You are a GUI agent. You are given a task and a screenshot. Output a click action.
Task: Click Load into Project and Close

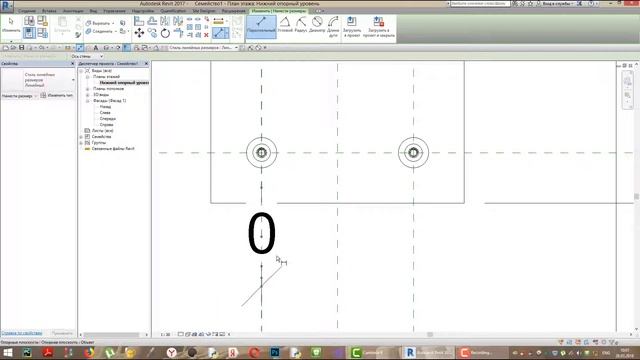378,27
